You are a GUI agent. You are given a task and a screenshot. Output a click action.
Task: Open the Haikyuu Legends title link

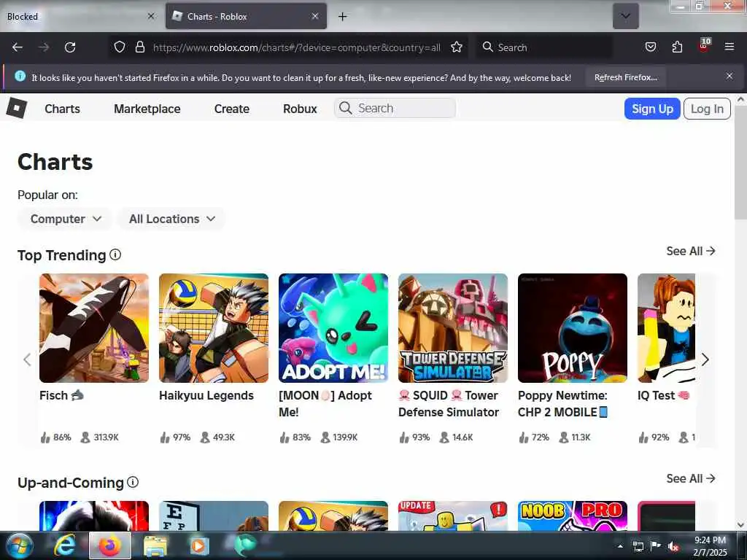coord(206,395)
